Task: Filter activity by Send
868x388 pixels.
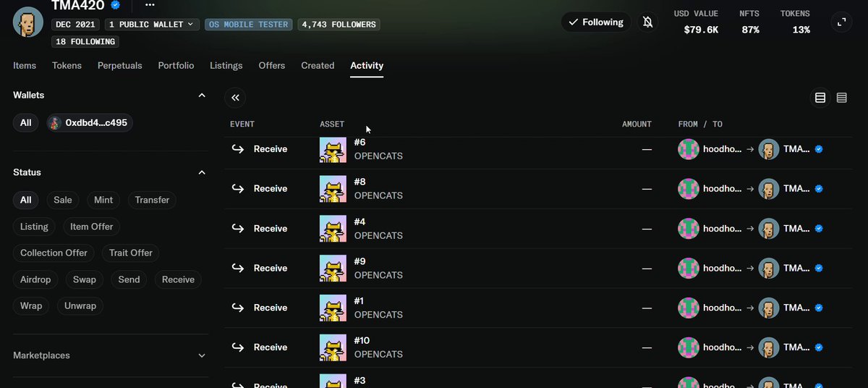Action: point(129,279)
